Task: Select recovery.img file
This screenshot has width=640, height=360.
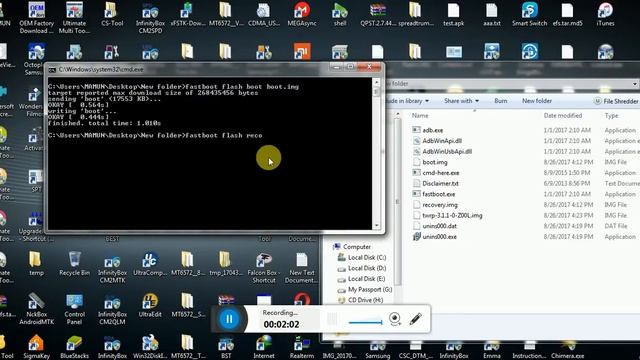Action: tap(440, 204)
